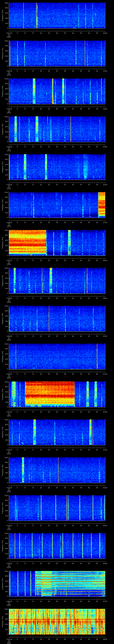Click the 4:41:00 start time label
This screenshot has width=114, height=644.
coord(9,412)
